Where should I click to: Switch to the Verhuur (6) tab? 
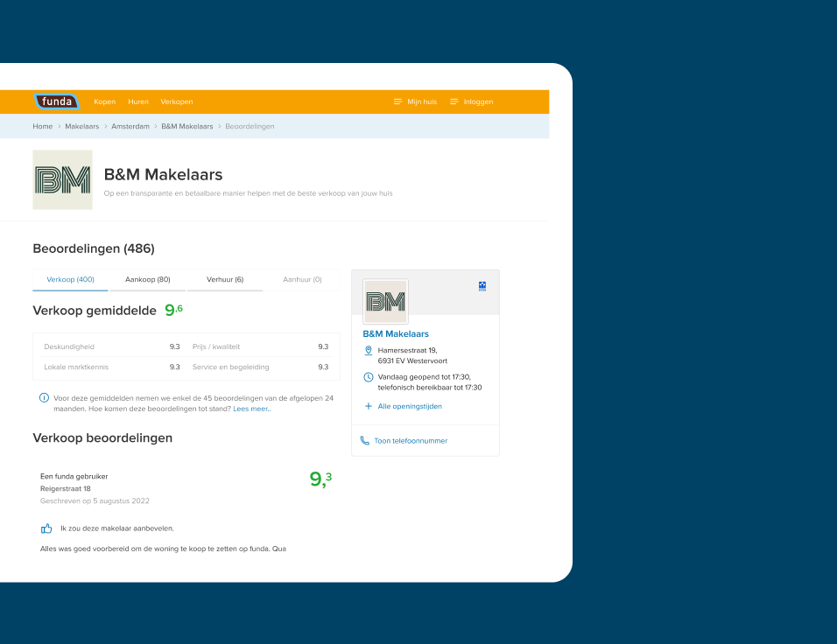coord(225,280)
